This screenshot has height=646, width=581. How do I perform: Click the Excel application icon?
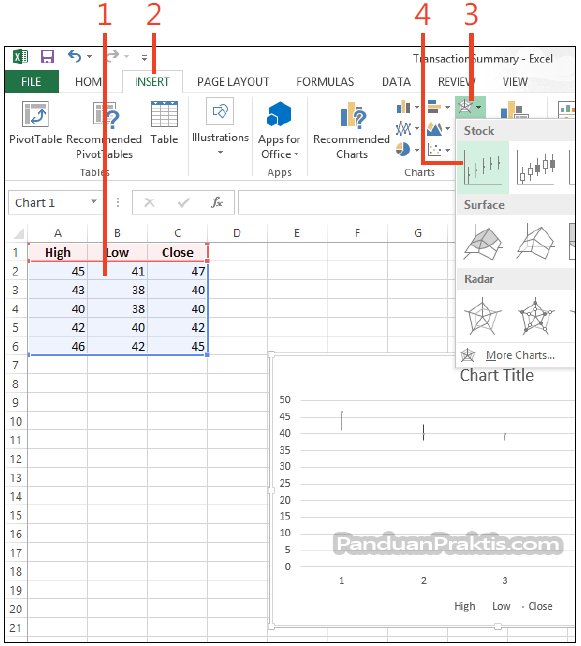coord(20,56)
